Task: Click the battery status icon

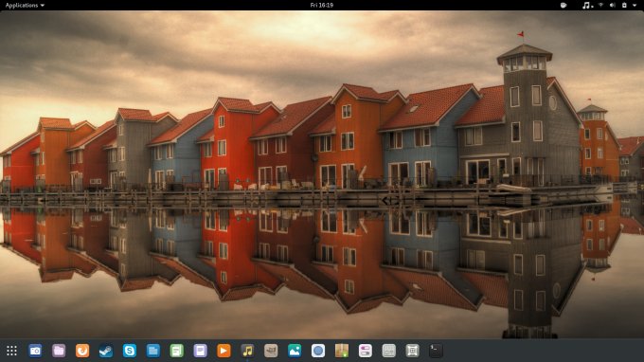Action: (x=624, y=5)
